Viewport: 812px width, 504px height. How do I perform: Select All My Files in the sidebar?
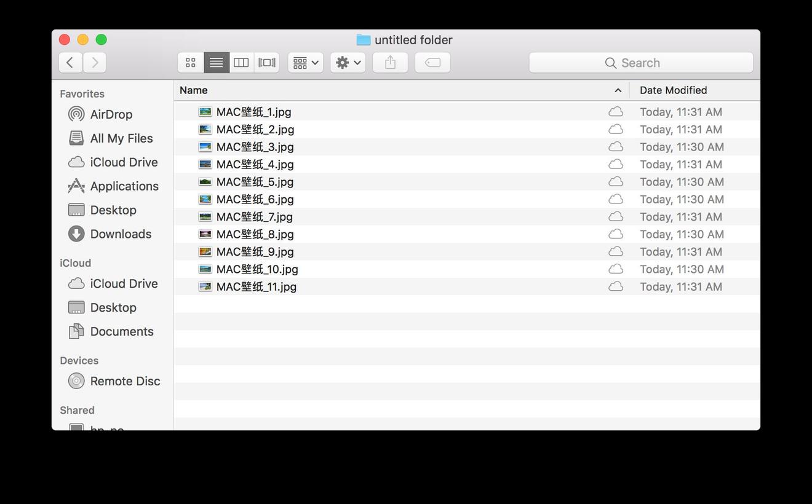[121, 138]
